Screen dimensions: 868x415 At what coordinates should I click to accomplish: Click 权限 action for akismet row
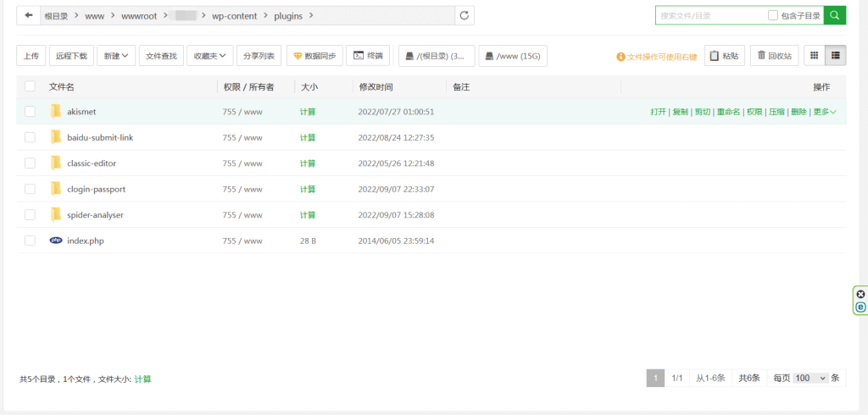click(x=754, y=112)
